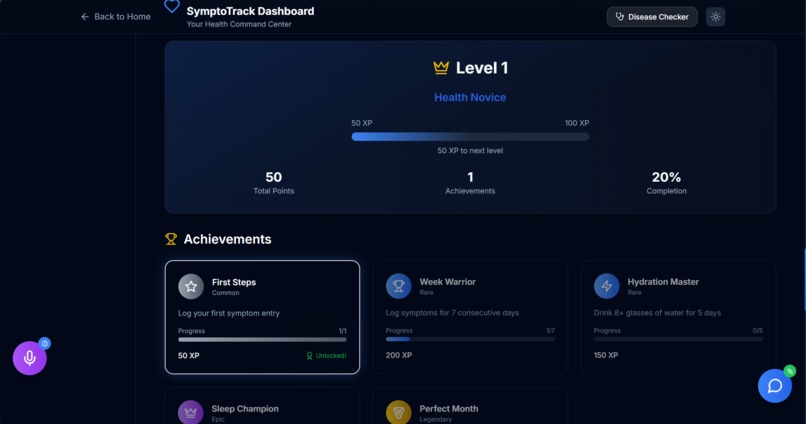Click the blue badge on microphone button
This screenshot has height=424, width=806.
click(x=45, y=343)
